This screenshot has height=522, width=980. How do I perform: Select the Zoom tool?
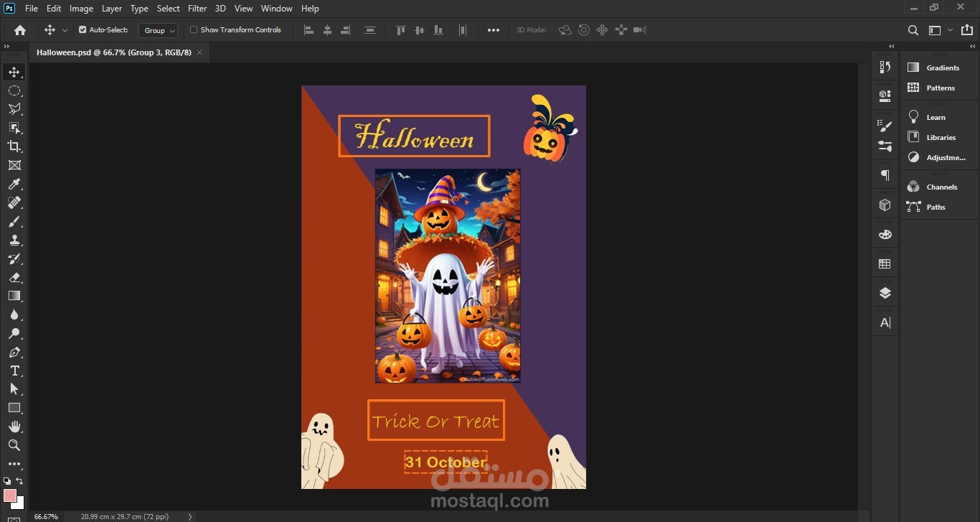(x=14, y=445)
